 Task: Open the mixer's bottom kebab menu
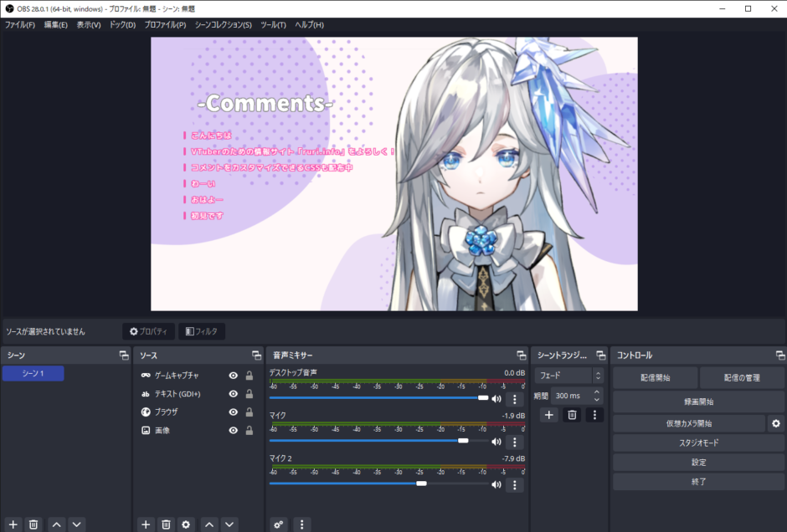[301, 524]
